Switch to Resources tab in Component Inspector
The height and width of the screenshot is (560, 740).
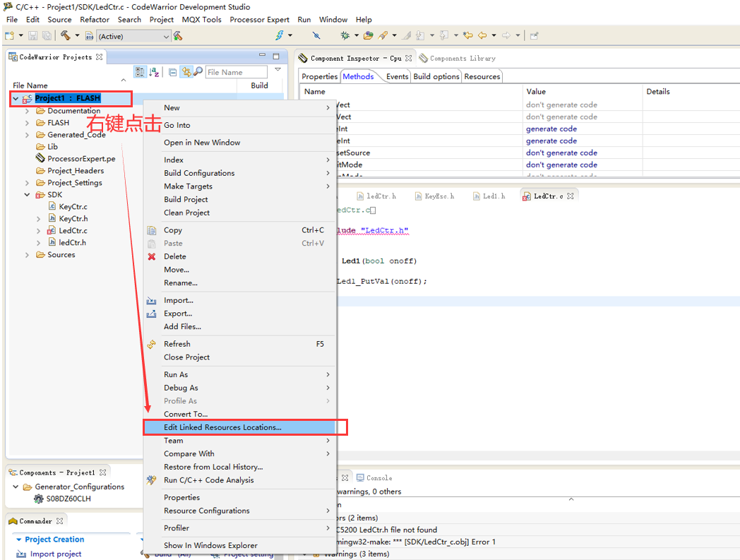482,76
